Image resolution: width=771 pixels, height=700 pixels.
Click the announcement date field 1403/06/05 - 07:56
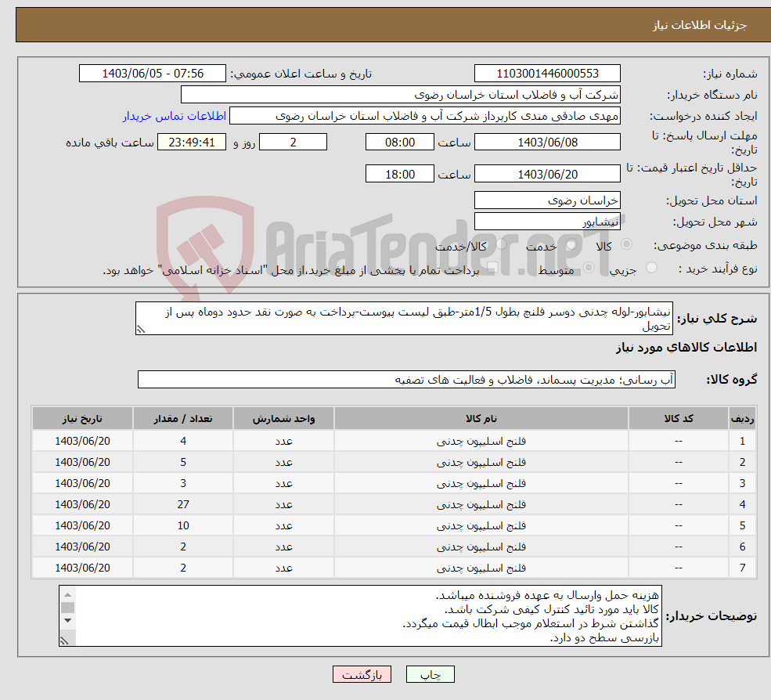(153, 74)
